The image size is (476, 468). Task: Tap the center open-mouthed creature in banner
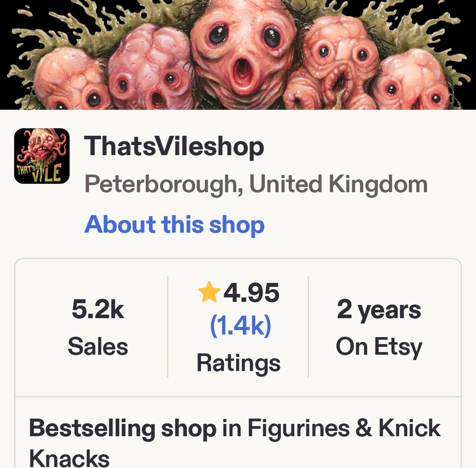(x=244, y=54)
